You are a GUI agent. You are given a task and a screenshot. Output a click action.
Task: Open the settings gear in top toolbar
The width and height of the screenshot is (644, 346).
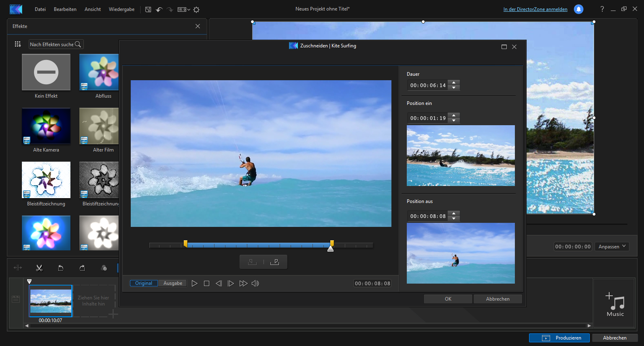point(196,9)
